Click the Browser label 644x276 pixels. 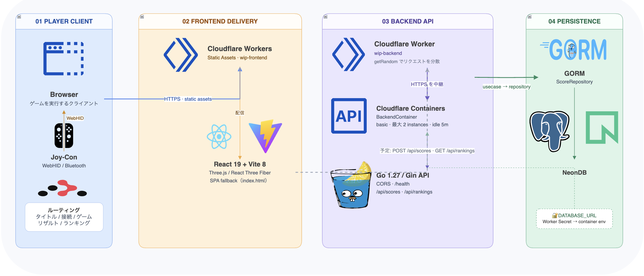[64, 95]
